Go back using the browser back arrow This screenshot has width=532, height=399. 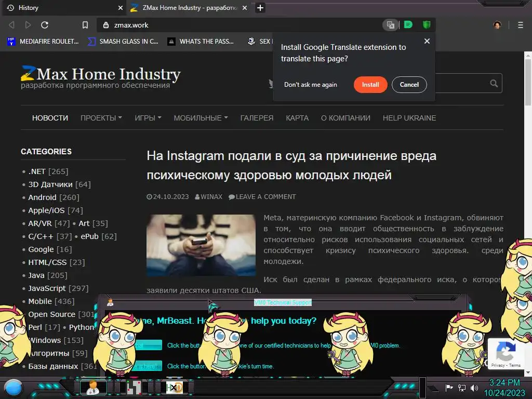pos(11,25)
